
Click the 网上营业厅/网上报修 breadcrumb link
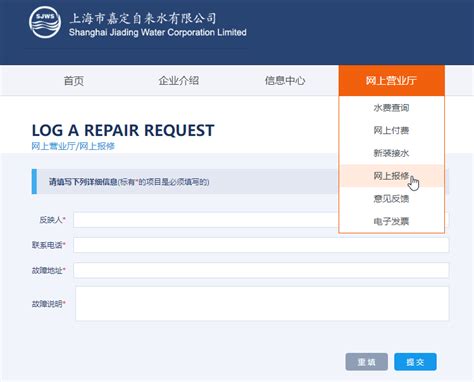coord(73,146)
